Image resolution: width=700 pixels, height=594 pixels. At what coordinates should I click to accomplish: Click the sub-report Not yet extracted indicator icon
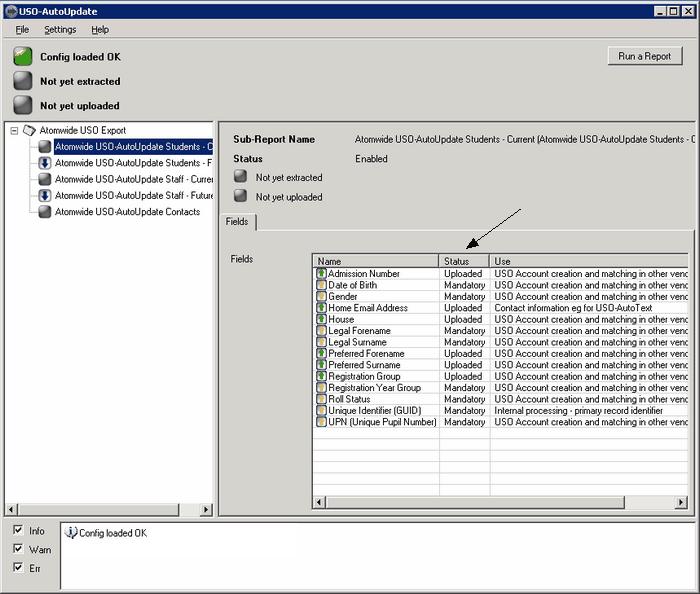tap(241, 176)
